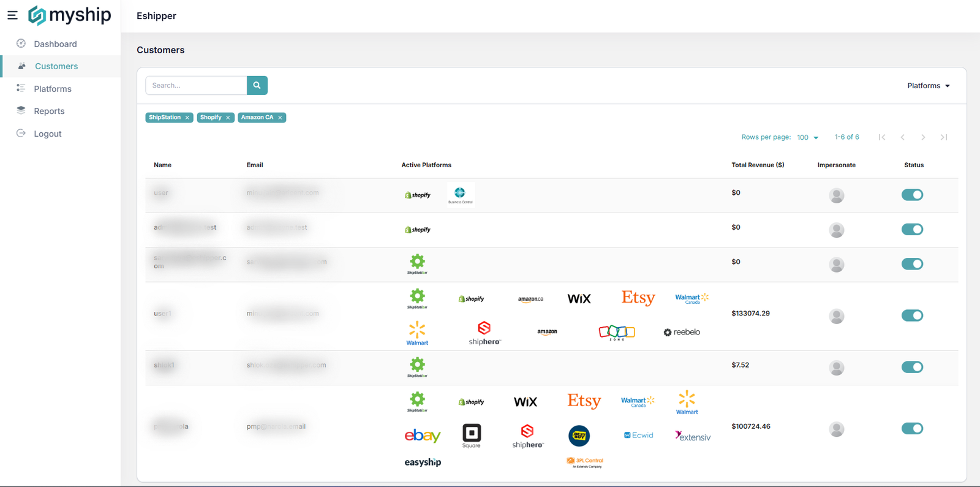
Task: Click the Impersonate column header
Action: [x=837, y=165]
